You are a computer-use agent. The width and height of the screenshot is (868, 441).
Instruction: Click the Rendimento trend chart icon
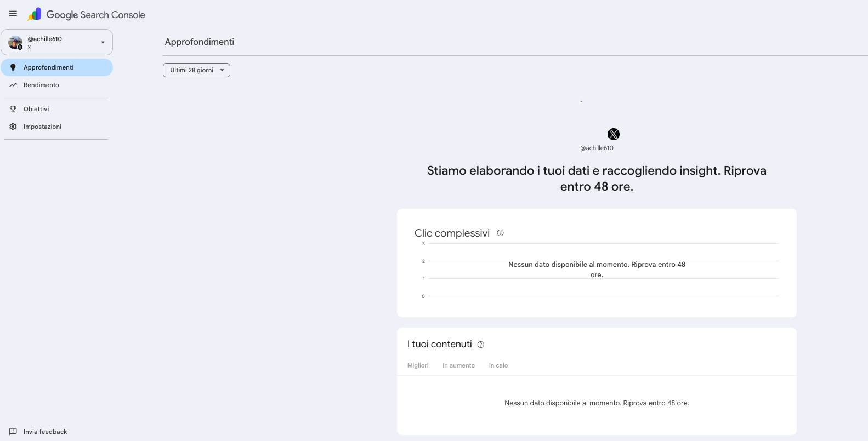click(13, 85)
